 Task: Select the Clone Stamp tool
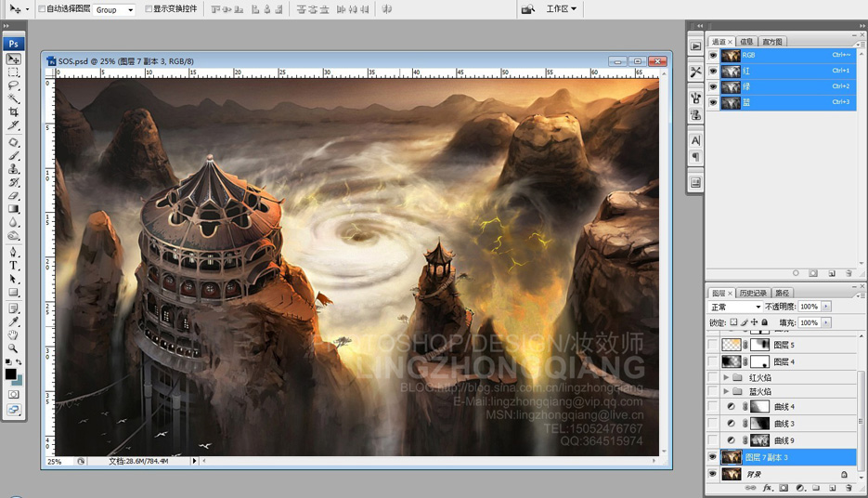13,169
